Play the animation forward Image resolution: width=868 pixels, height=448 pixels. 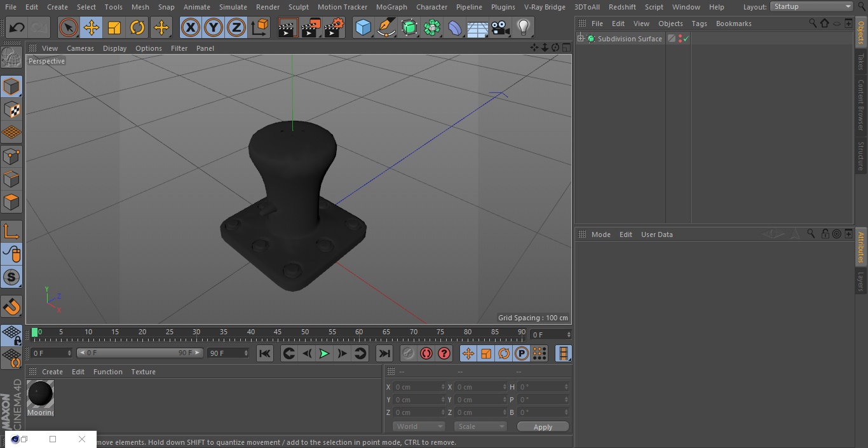pos(324,353)
